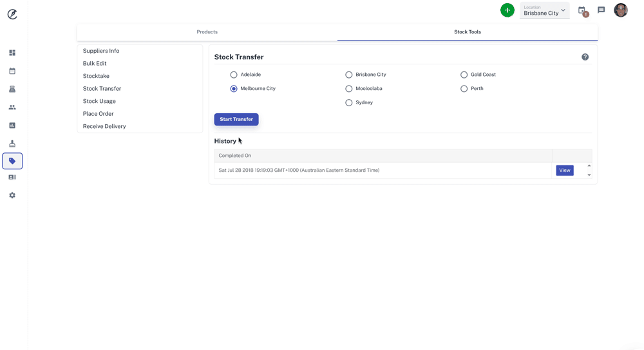
Task: Open the reports chart icon in sidebar
Action: [x=12, y=125]
